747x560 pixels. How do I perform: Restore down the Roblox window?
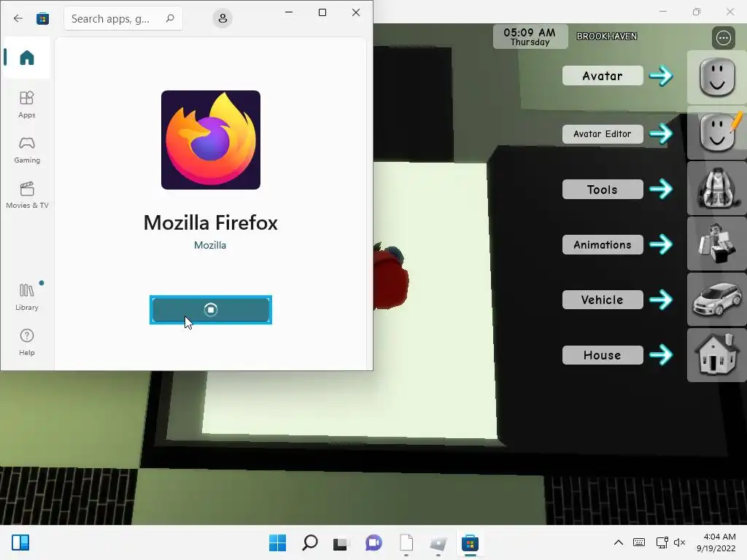click(697, 12)
